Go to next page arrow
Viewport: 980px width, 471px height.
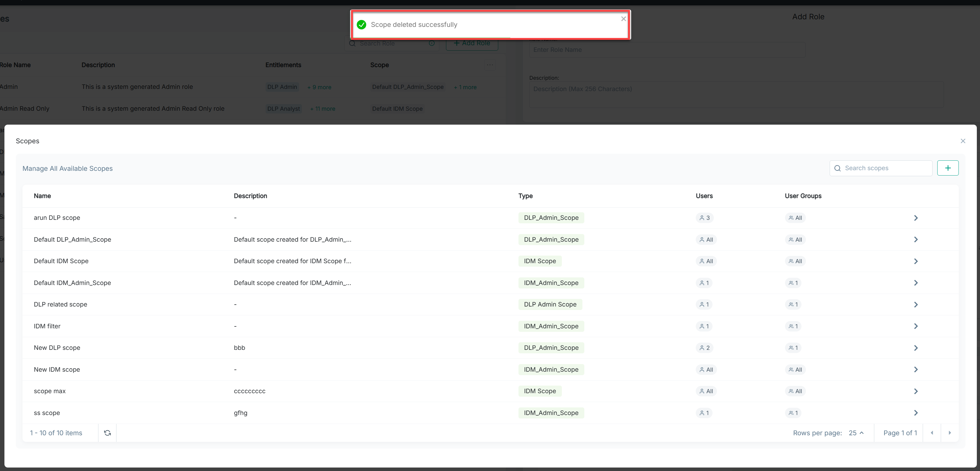coord(950,433)
